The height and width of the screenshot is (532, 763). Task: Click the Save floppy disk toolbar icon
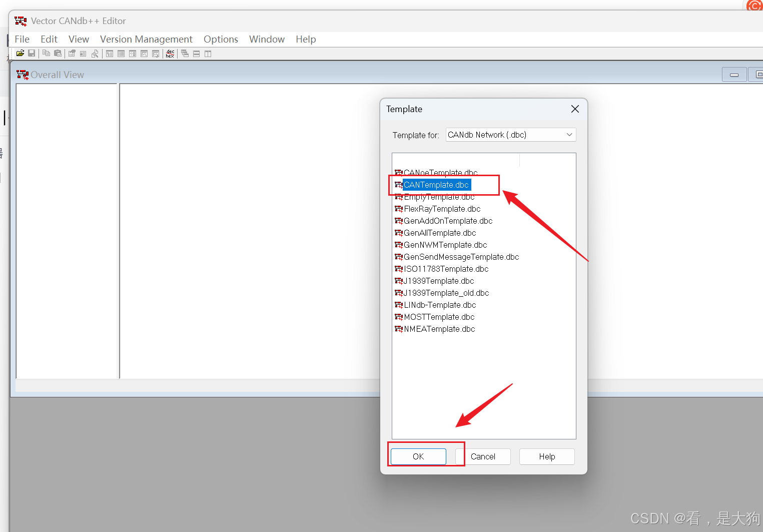tap(32, 54)
